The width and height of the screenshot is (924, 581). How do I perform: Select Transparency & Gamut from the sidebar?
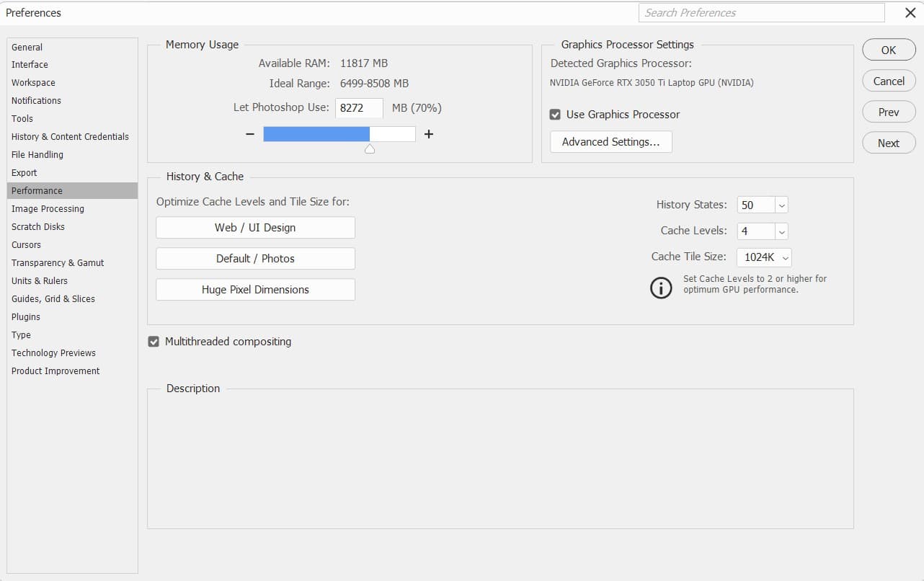click(58, 262)
